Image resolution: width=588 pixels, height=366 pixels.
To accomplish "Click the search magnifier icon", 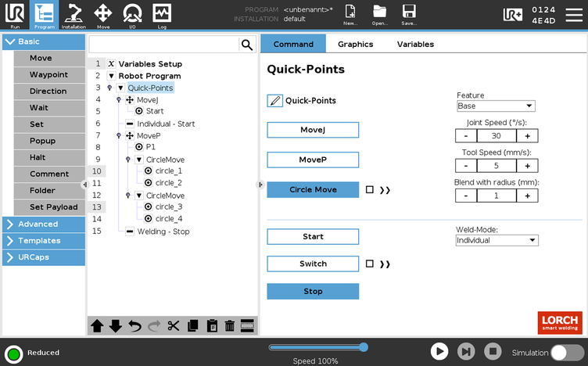I will [247, 45].
